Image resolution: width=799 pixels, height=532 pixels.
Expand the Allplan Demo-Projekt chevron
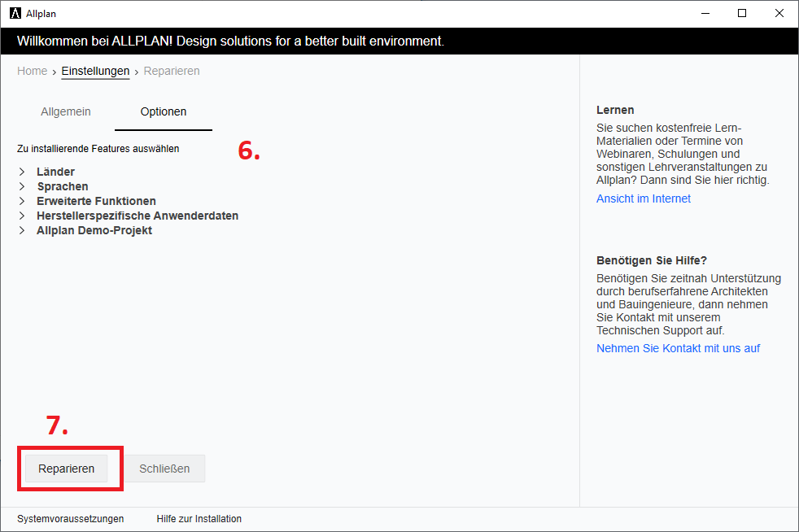coord(21,230)
